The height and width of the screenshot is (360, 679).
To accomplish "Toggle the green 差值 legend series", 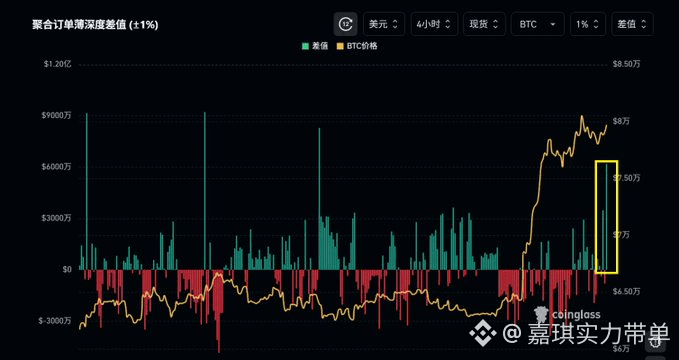I will click(315, 46).
